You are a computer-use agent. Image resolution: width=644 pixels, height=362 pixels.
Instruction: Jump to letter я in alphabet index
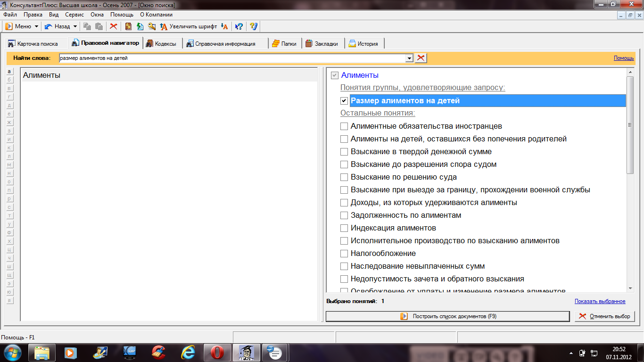click(x=9, y=301)
